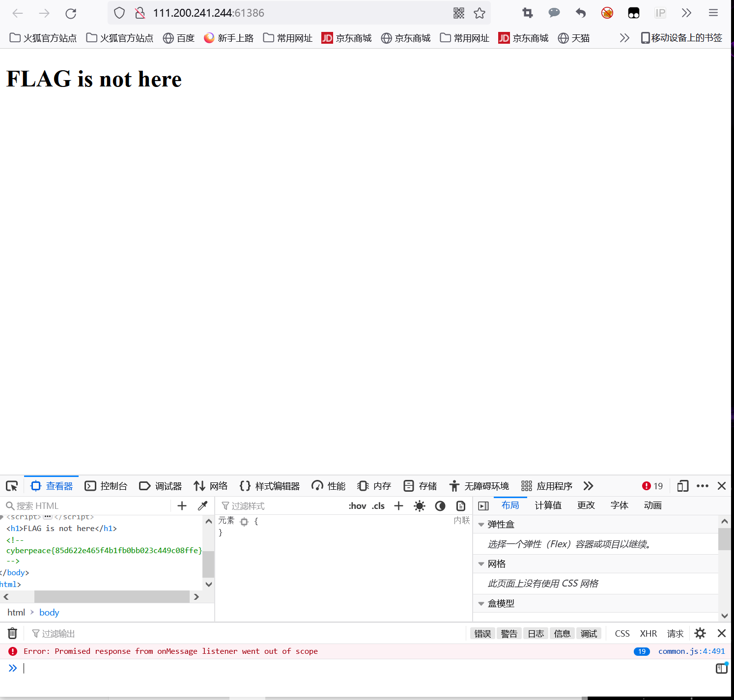Expand the collapsed script ellipsis badge
The width and height of the screenshot is (734, 700).
(48, 517)
